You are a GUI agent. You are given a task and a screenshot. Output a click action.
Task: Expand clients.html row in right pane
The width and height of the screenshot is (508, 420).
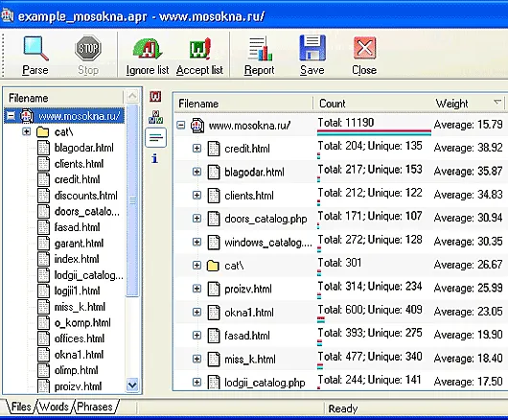click(x=196, y=195)
